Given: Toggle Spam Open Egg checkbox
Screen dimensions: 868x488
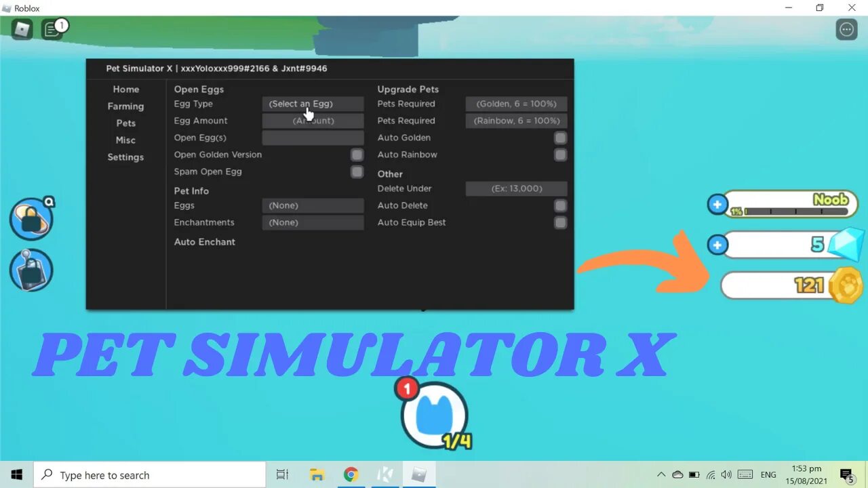Looking at the screenshot, I should pos(357,171).
